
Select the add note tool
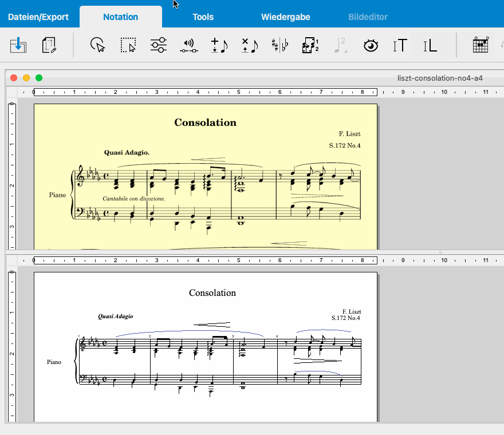tap(219, 45)
